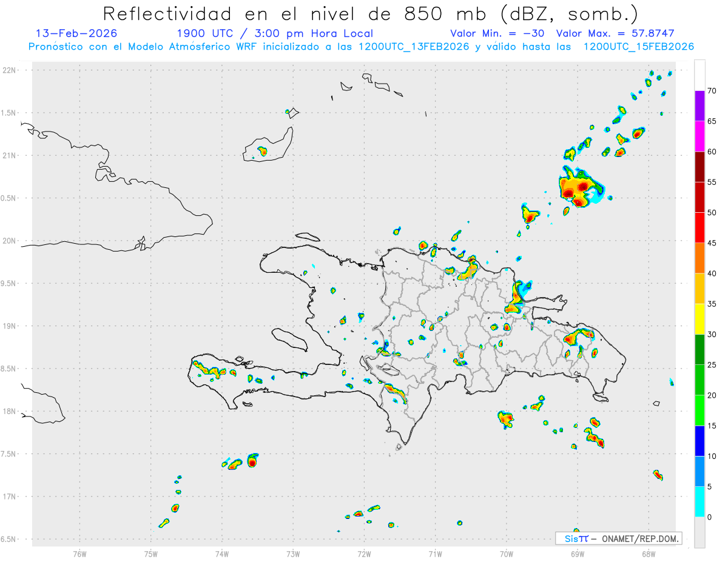Click the '15' value on the color scale
The image size is (728, 562).
712,426
